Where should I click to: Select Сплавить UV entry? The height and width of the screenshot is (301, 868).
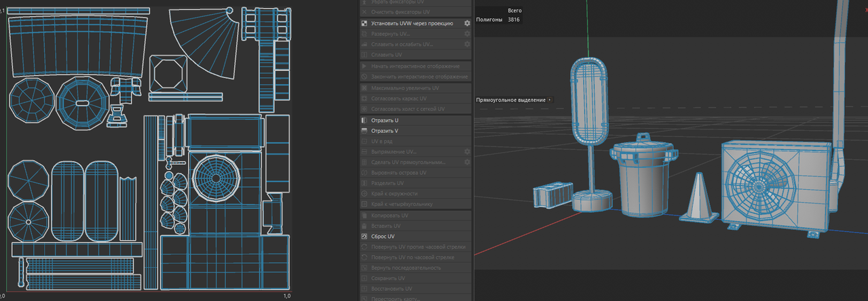point(415,54)
